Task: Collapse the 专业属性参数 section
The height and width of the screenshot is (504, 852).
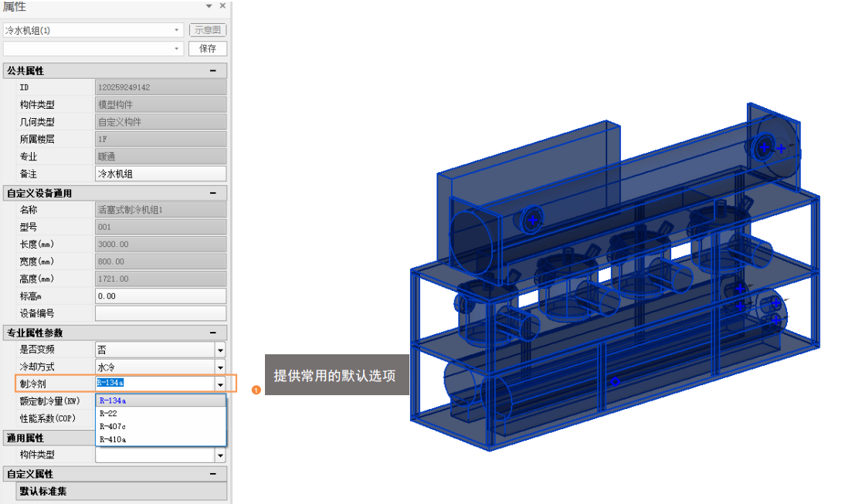Action: pos(212,333)
